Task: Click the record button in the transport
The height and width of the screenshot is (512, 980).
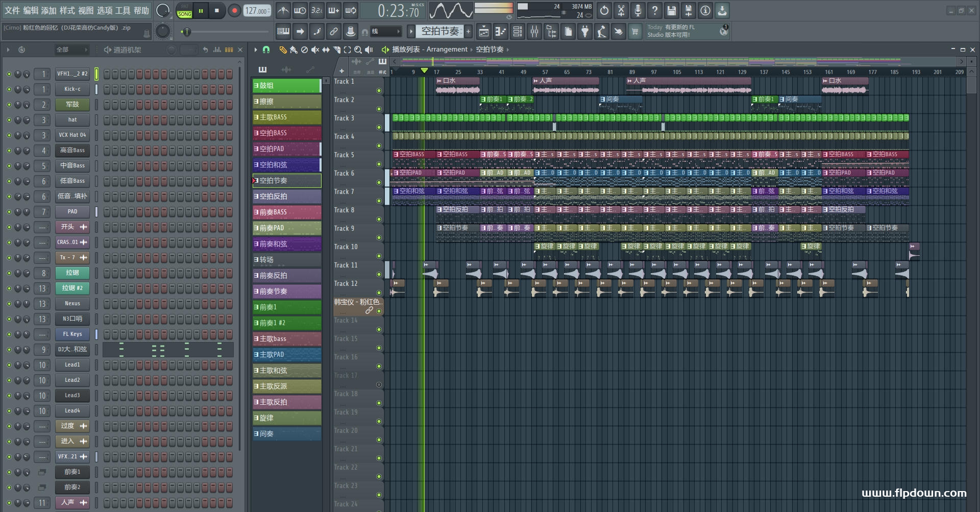Action: [x=234, y=10]
